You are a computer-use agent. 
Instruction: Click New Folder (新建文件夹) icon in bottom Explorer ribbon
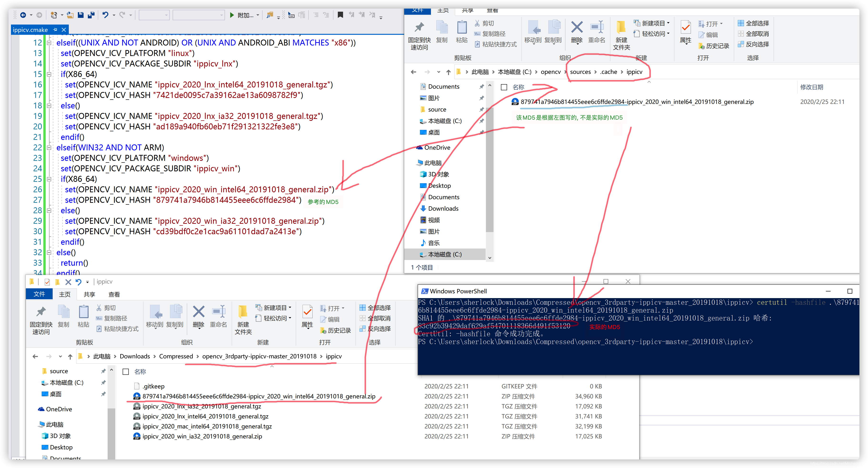[x=243, y=312]
